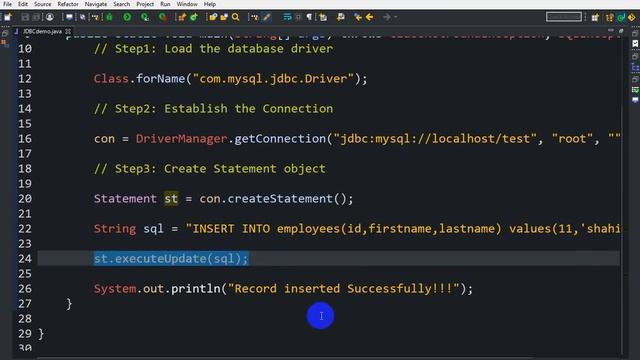Click the Toggle Block Selection icon
The width and height of the screenshot is (640, 360).
298,17
